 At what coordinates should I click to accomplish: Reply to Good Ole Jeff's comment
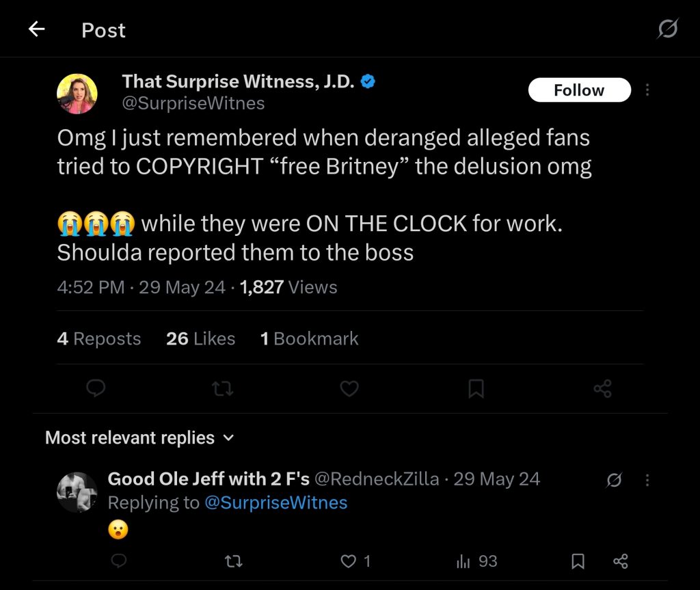tap(118, 561)
